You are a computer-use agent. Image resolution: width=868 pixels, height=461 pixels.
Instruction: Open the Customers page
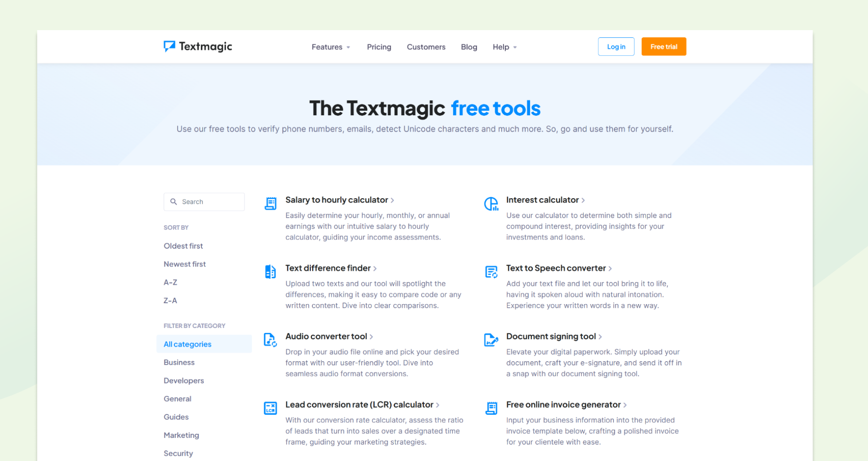coord(426,47)
